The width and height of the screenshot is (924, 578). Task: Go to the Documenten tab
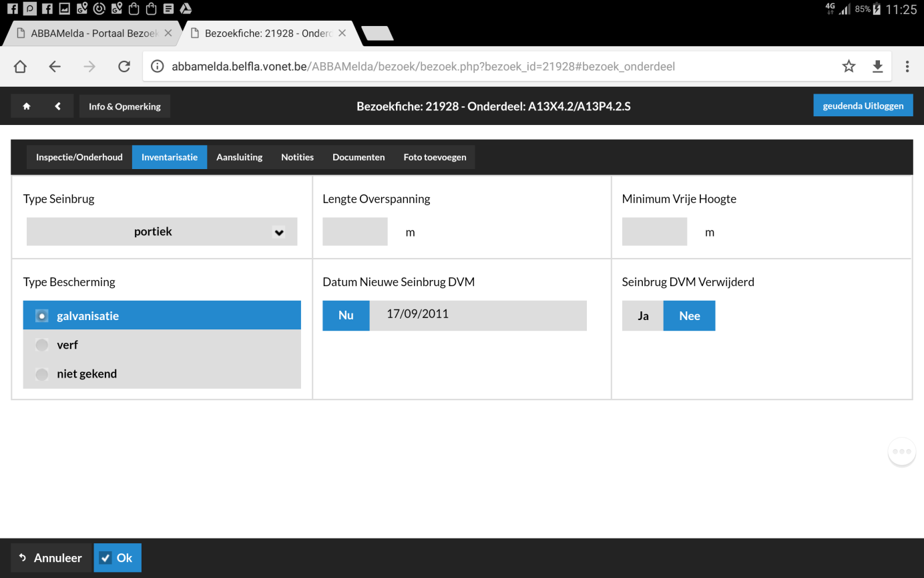click(359, 157)
